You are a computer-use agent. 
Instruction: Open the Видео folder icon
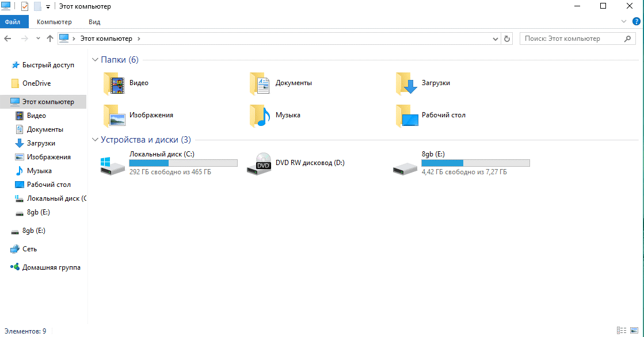point(114,83)
